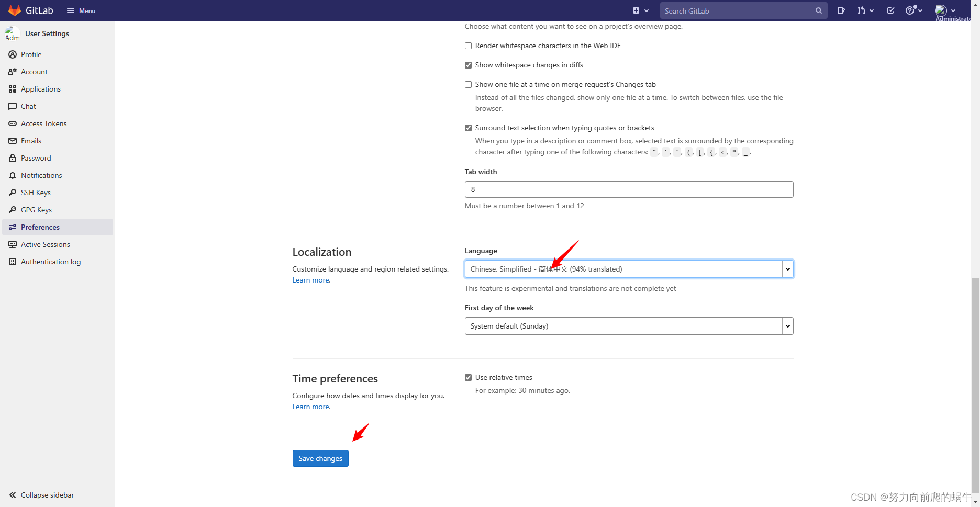This screenshot has width=980, height=507.
Task: Open the Menu hamburger in top bar
Action: coord(81,10)
